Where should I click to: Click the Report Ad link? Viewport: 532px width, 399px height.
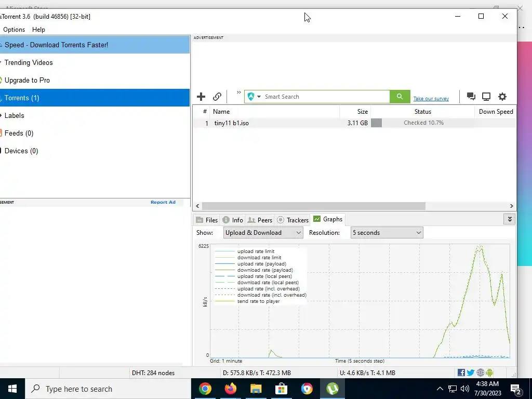point(163,202)
